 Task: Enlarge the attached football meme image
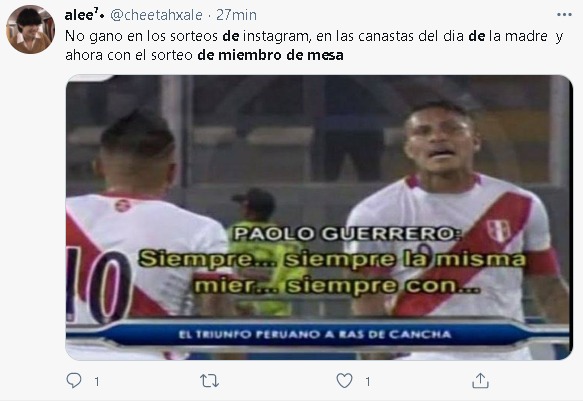(x=319, y=217)
